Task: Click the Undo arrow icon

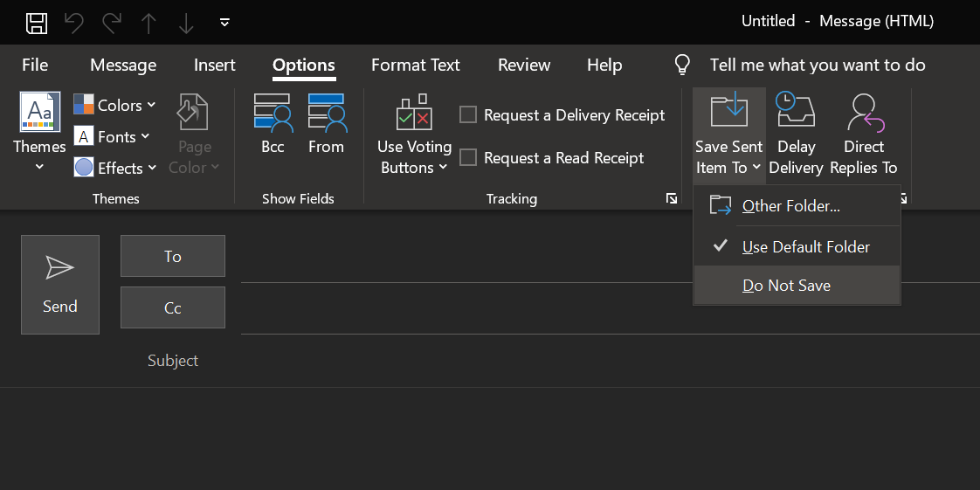Action: 74,23
